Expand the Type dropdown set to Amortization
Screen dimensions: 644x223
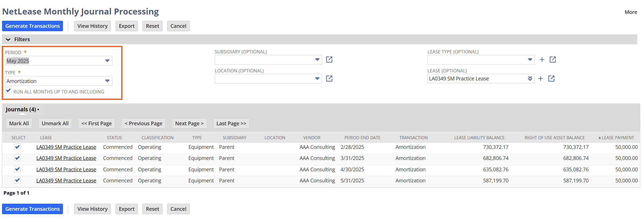tap(59, 81)
